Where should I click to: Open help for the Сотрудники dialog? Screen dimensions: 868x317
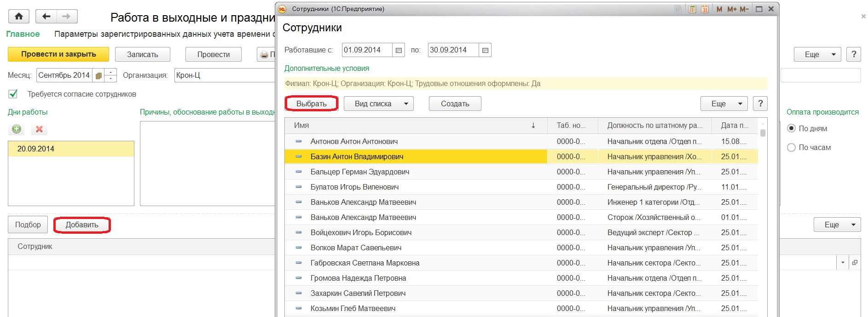[x=760, y=104]
